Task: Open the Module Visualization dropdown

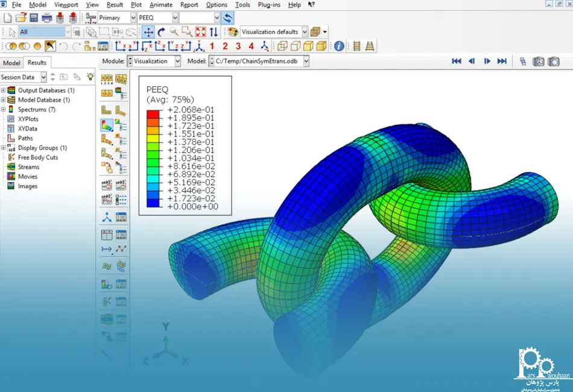Action: pos(177,62)
